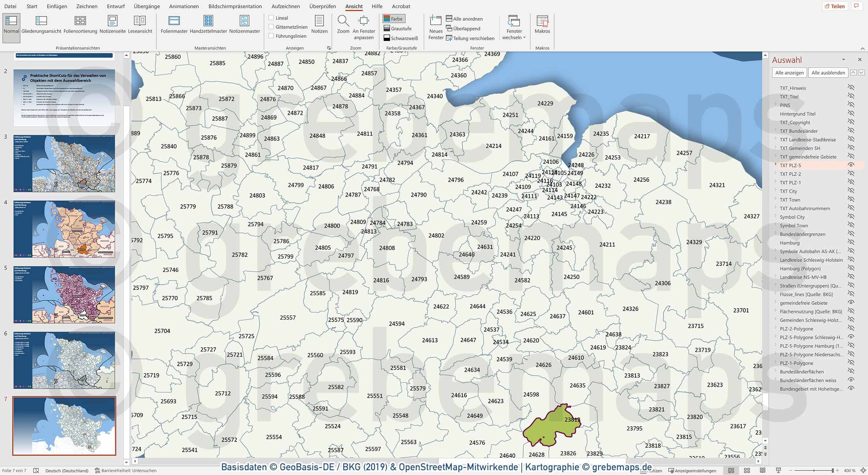Viewport: 868px width, 475px height.
Task: Enable the Lineal checkbox
Action: click(271, 17)
